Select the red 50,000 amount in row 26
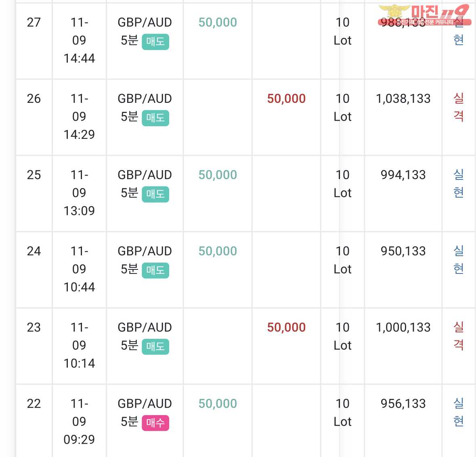Image resolution: width=476 pixels, height=457 pixels. tap(286, 98)
